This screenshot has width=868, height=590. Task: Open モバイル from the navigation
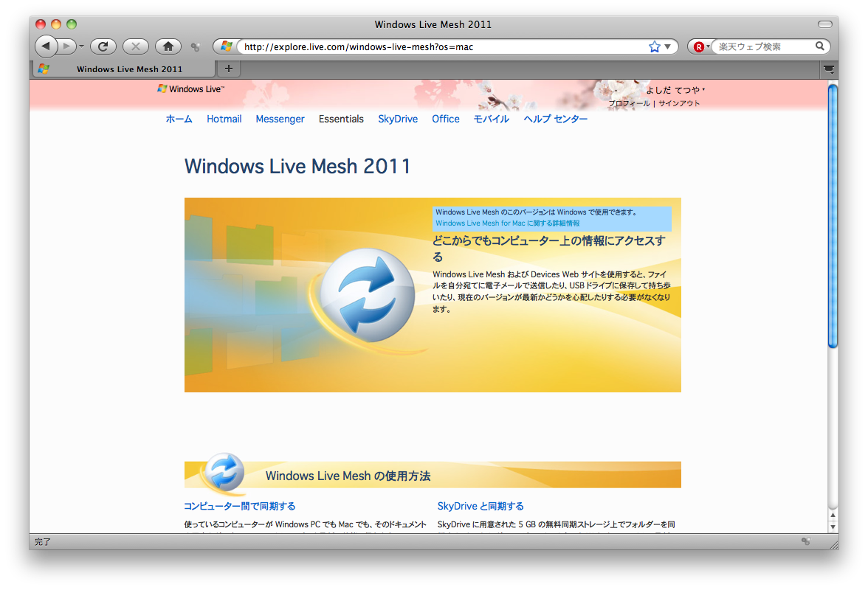[492, 119]
